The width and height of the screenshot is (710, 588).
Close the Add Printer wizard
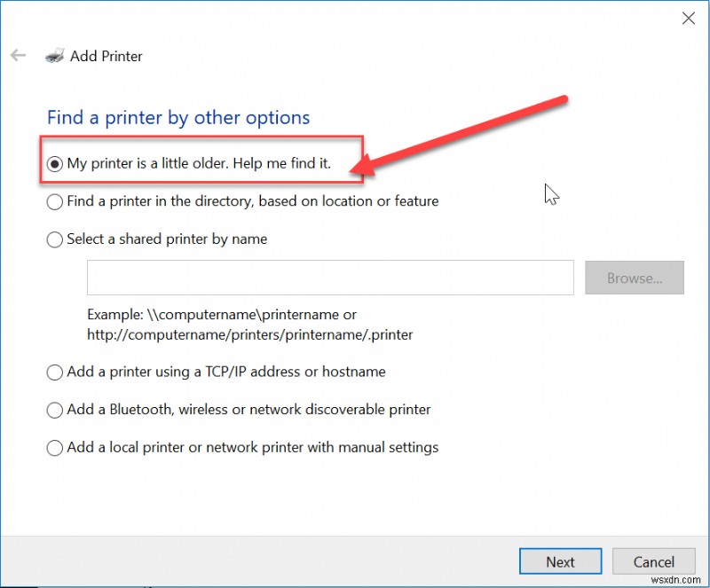pyautogui.click(x=690, y=18)
